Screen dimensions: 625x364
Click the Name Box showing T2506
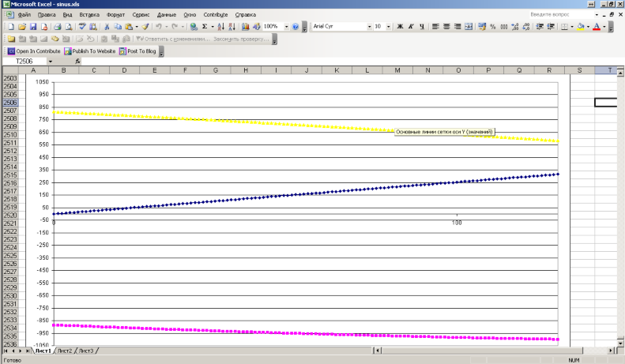(x=25, y=61)
